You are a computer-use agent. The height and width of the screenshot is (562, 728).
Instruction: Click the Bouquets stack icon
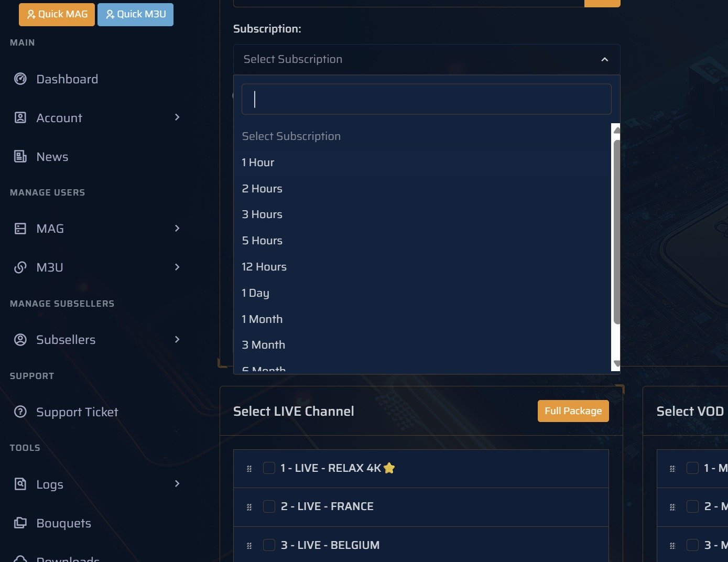pyautogui.click(x=20, y=523)
